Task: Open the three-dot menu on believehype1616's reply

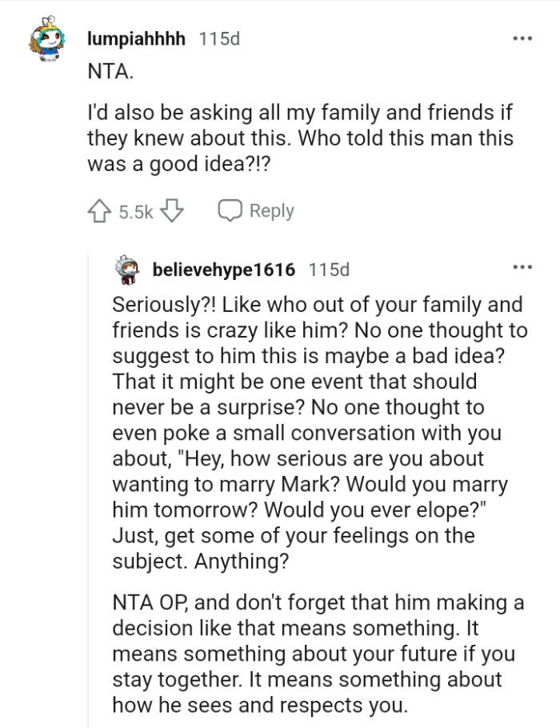Action: 522,267
